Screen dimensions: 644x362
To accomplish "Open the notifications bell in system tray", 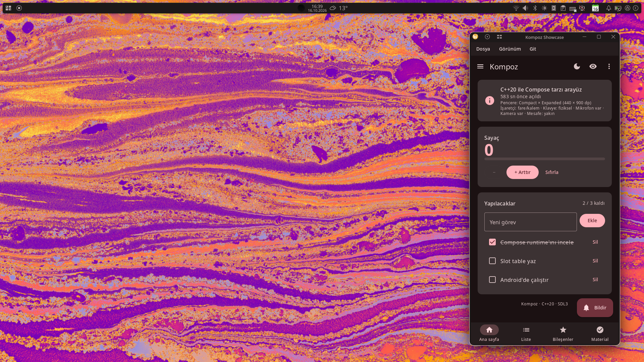I will [608, 8].
